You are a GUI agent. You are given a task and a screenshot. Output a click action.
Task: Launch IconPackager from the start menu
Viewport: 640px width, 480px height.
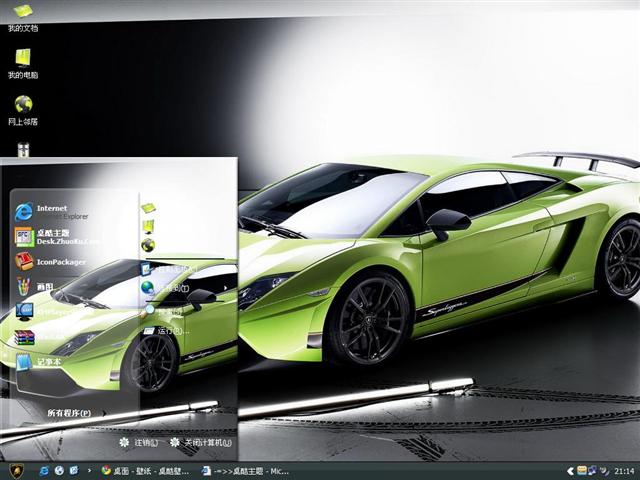(x=60, y=262)
